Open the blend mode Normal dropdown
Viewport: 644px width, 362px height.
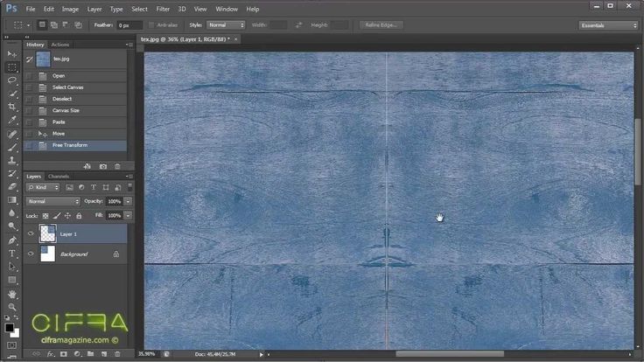point(52,201)
